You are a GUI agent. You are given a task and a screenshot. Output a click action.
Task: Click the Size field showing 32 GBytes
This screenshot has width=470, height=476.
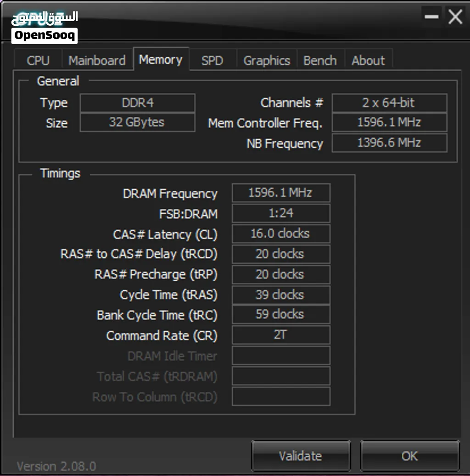pyautogui.click(x=137, y=122)
